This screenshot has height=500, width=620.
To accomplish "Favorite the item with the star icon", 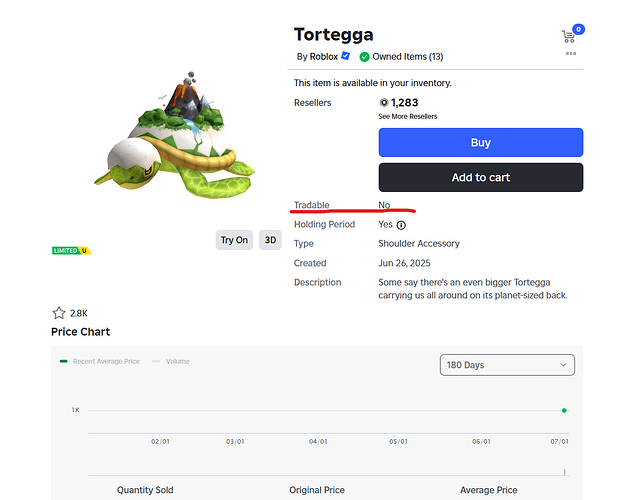I will tap(59, 313).
